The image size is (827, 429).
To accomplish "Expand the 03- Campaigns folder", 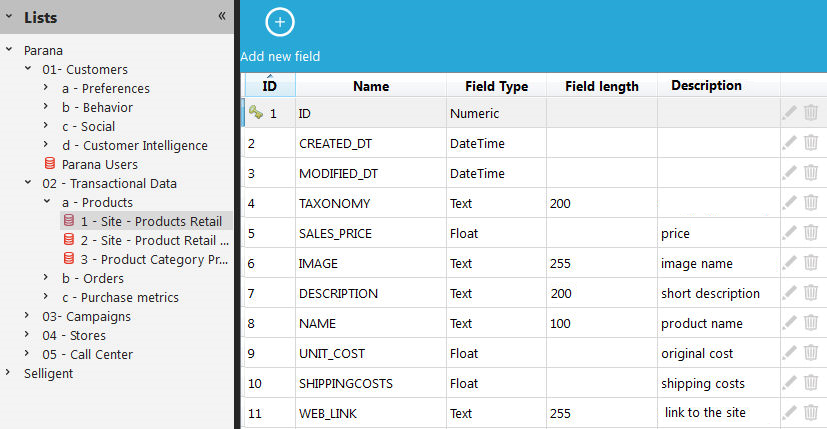I will [28, 317].
